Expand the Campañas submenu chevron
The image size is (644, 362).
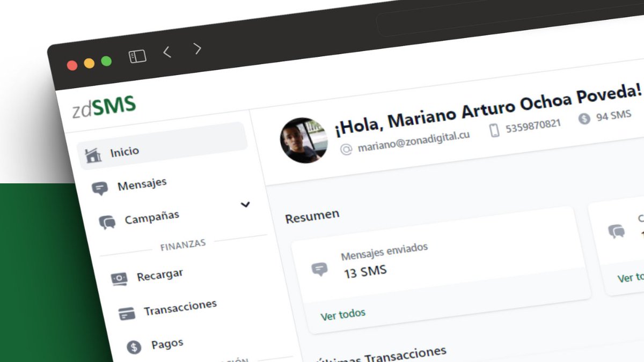245,204
